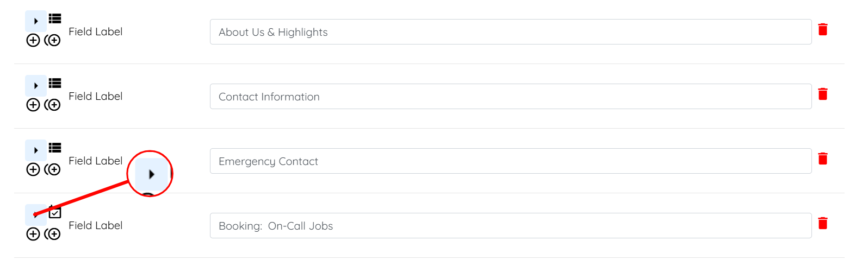Click bracketed plus icon in Booking row
This screenshot has width=868, height=266.
pos(53,234)
